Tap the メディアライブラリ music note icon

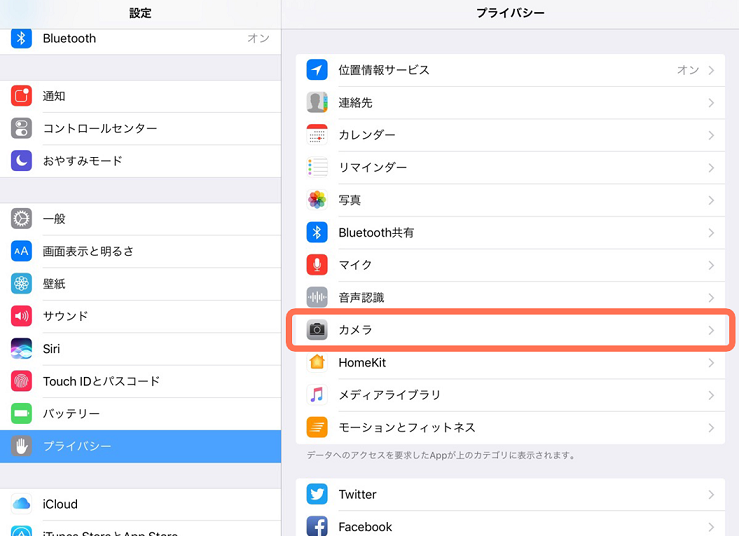click(x=317, y=395)
